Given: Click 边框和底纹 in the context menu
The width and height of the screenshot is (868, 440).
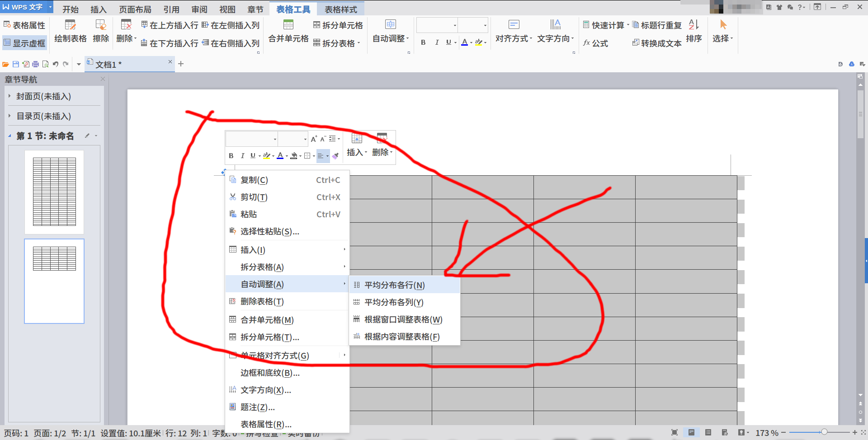Looking at the screenshot, I should click(x=269, y=373).
